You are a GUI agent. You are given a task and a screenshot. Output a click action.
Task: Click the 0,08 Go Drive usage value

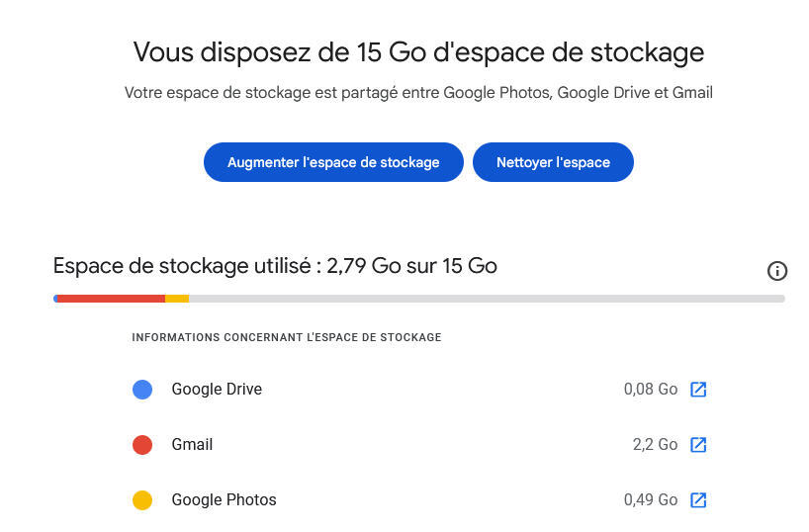(651, 390)
